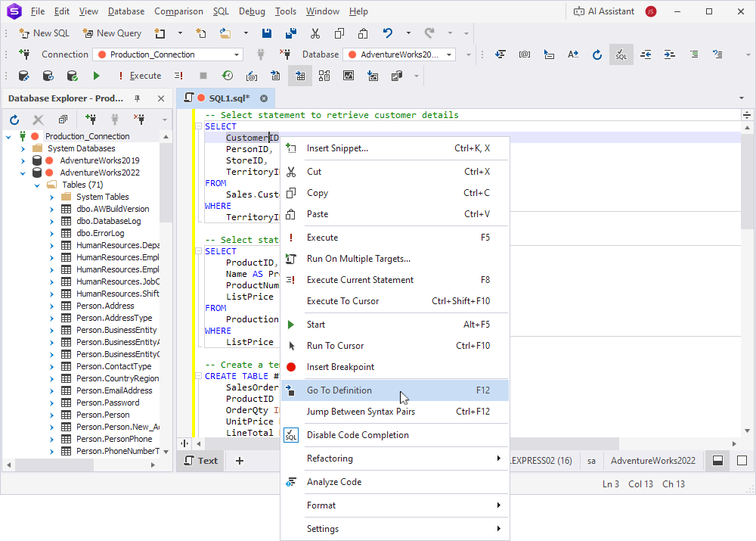Select Go To Definition from context menu
The width and height of the screenshot is (756, 541).
[x=339, y=390]
